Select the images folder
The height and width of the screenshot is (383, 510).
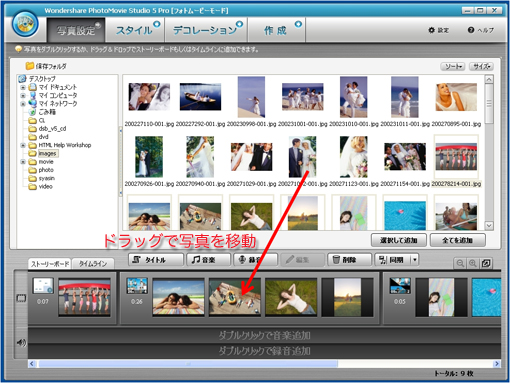coord(47,153)
